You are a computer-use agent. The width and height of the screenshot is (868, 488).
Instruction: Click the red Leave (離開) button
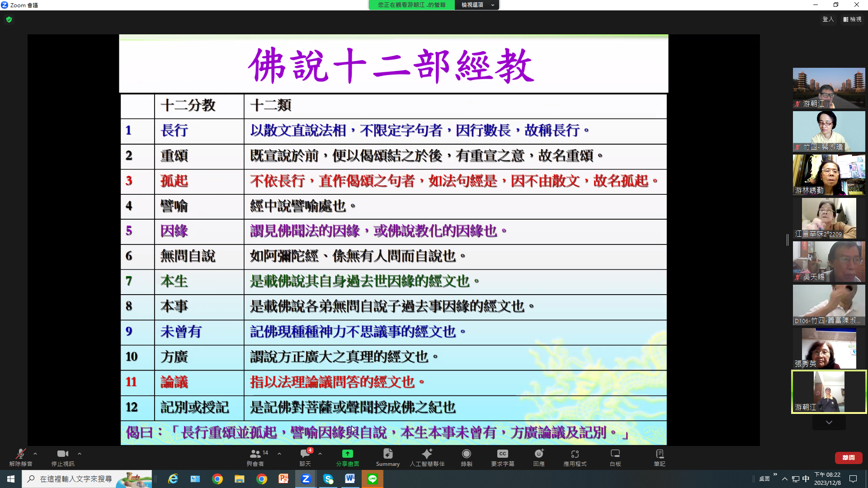click(x=848, y=458)
